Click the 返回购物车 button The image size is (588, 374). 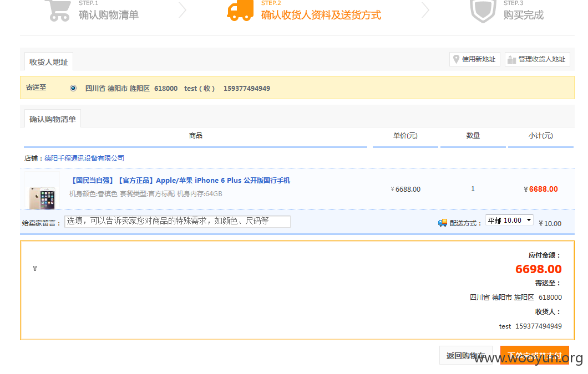(466, 355)
